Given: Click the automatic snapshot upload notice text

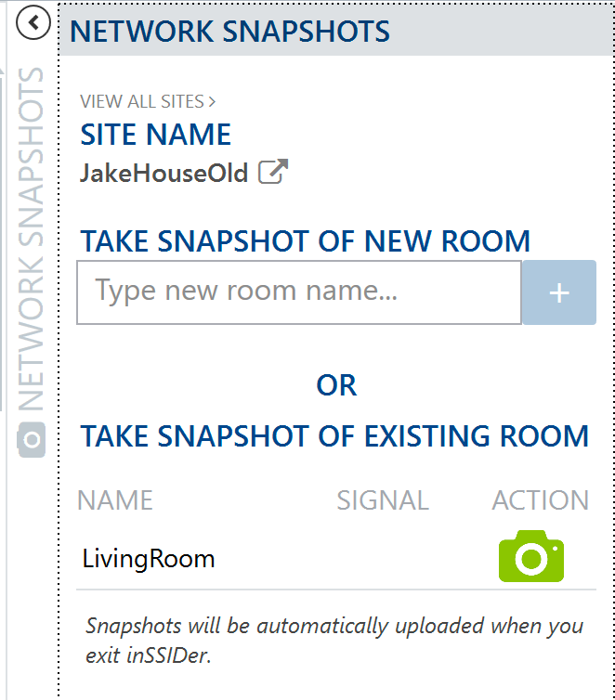Looking at the screenshot, I should (334, 641).
